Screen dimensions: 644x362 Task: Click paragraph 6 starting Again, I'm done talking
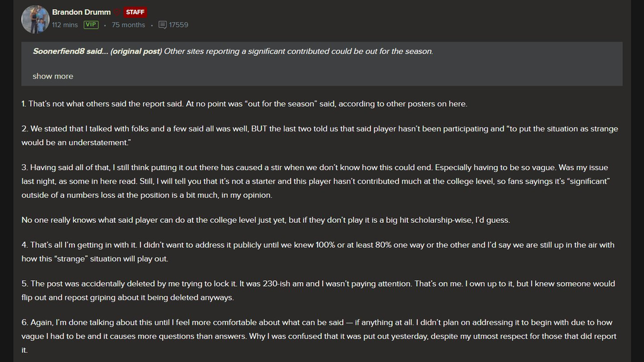coord(318,336)
